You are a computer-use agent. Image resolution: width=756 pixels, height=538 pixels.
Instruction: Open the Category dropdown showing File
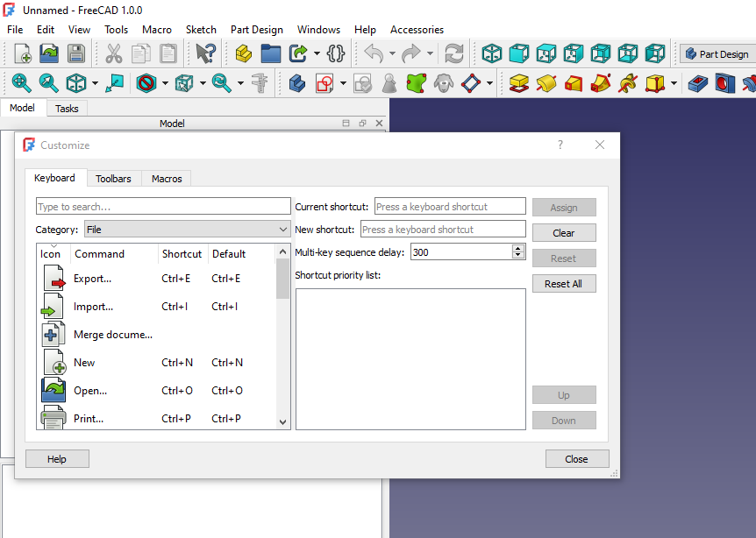187,230
